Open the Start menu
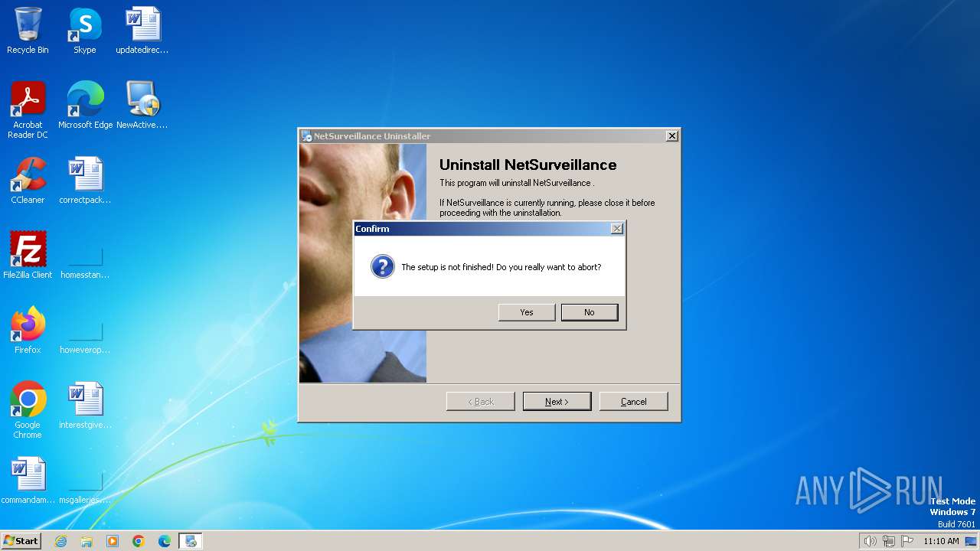980x551 pixels. 21,541
